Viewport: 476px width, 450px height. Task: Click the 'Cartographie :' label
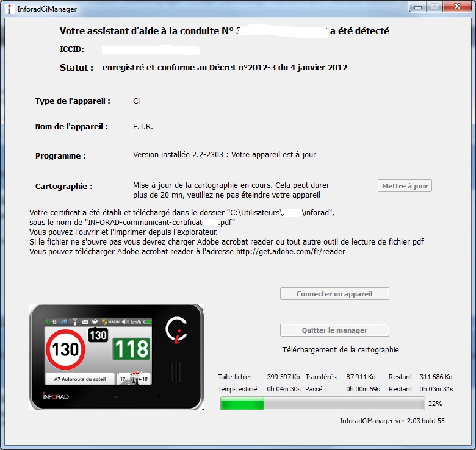pyautogui.click(x=63, y=186)
